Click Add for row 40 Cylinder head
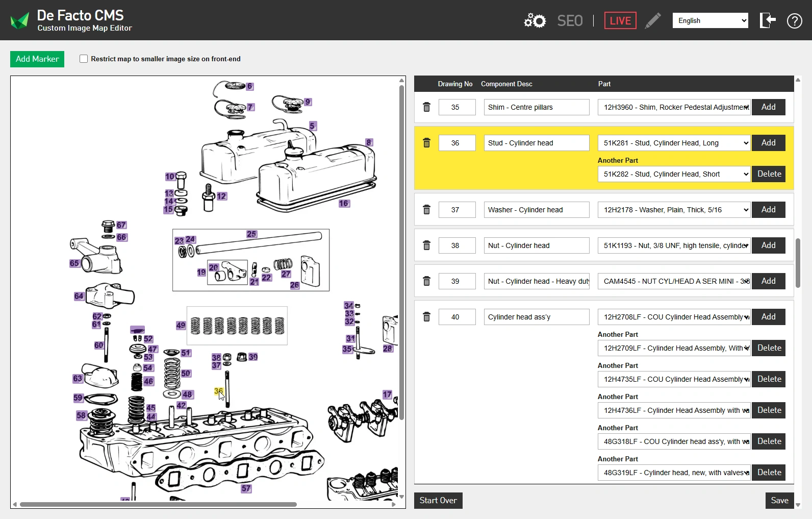 pos(769,317)
